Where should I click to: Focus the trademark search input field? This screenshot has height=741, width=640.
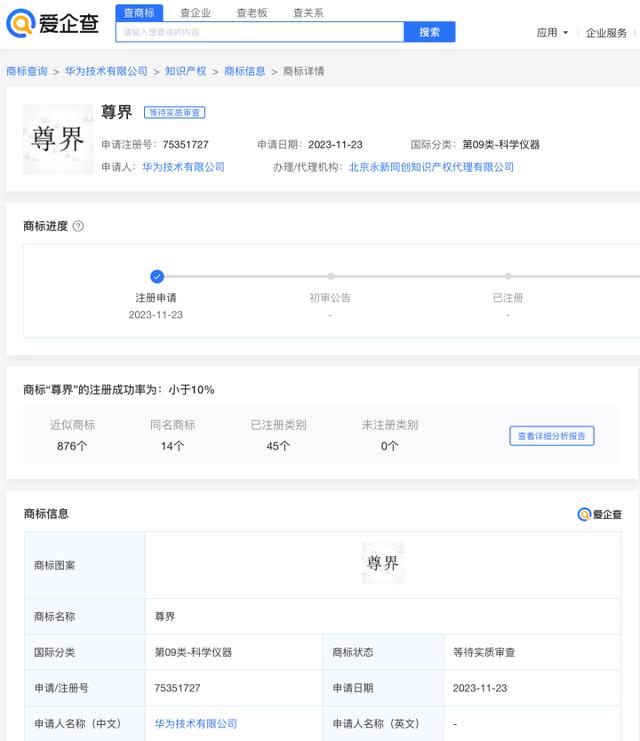tap(260, 32)
